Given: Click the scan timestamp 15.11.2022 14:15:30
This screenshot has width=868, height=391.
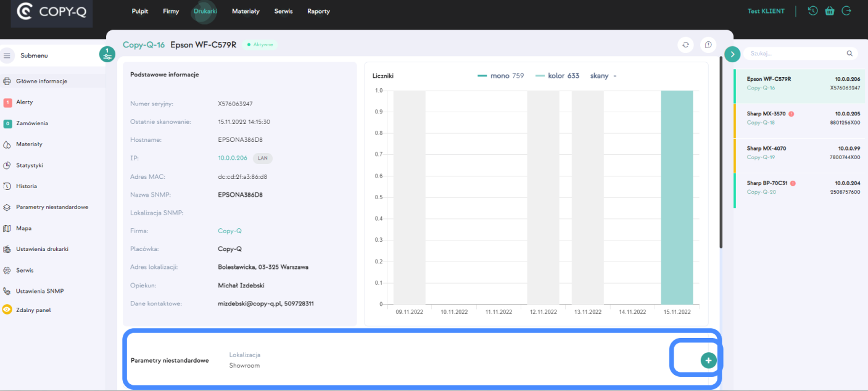Looking at the screenshot, I should 244,122.
